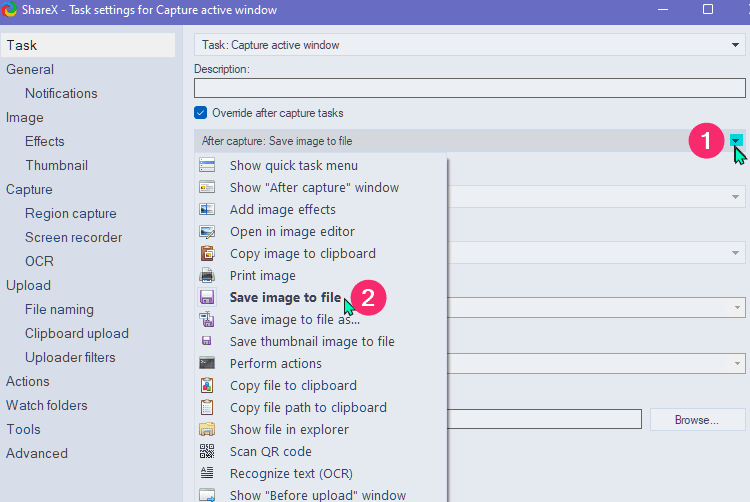
Task: Expand the combo box right of Perform actions
Action: (737, 363)
